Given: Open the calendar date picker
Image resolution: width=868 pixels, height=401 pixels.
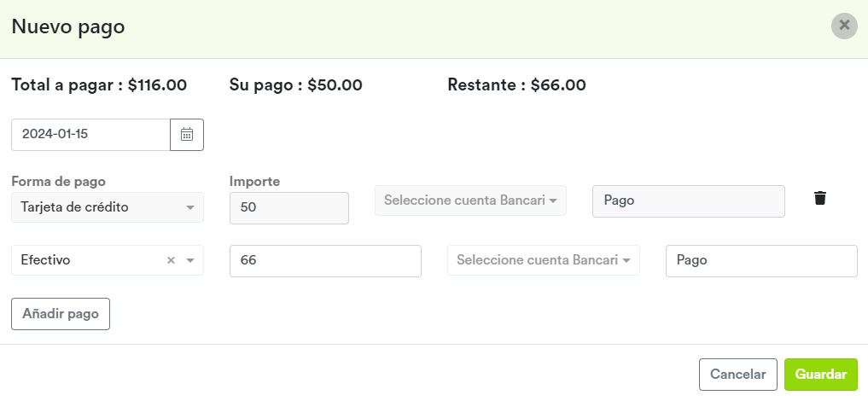Looking at the screenshot, I should tap(187, 135).
